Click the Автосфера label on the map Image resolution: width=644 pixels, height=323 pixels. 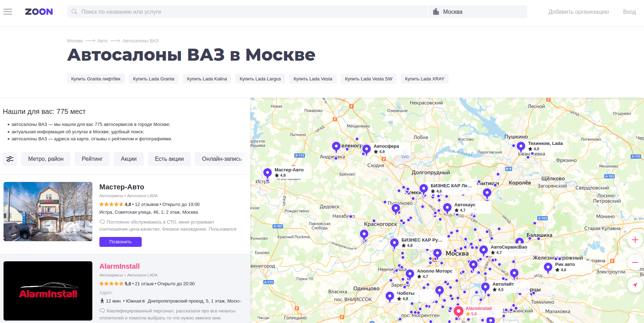tap(386, 146)
